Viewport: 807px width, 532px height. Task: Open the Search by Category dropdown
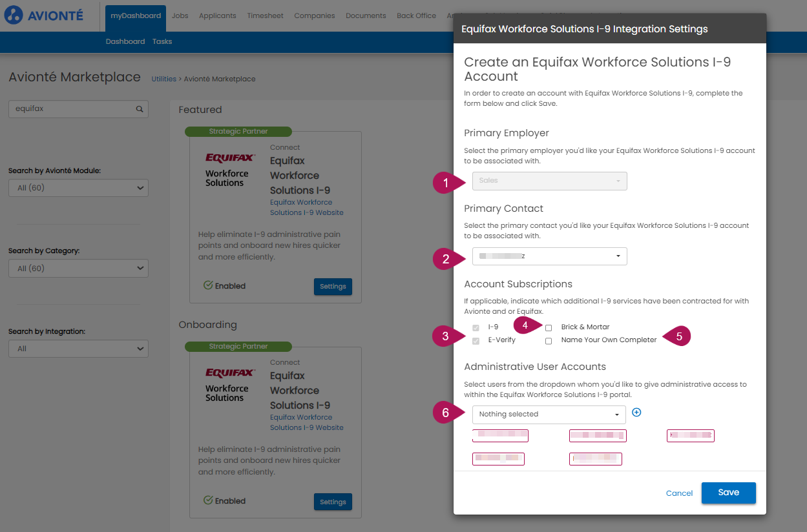pos(78,268)
